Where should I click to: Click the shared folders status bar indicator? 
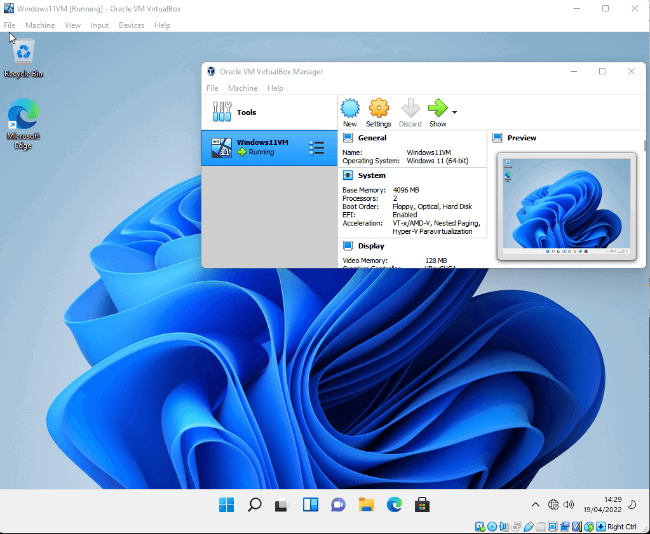click(540, 527)
